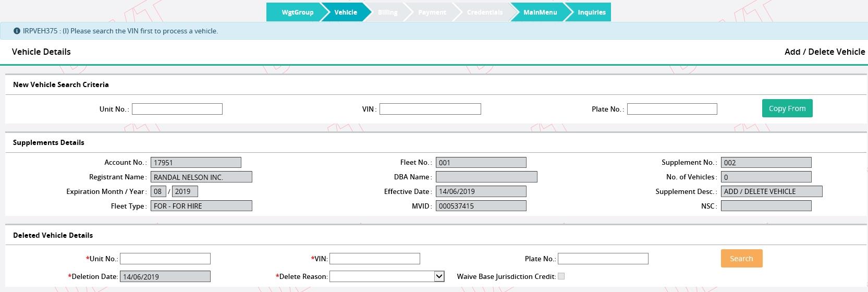This screenshot has height=292, width=868.
Task: Click the Payment step tab
Action: [432, 12]
